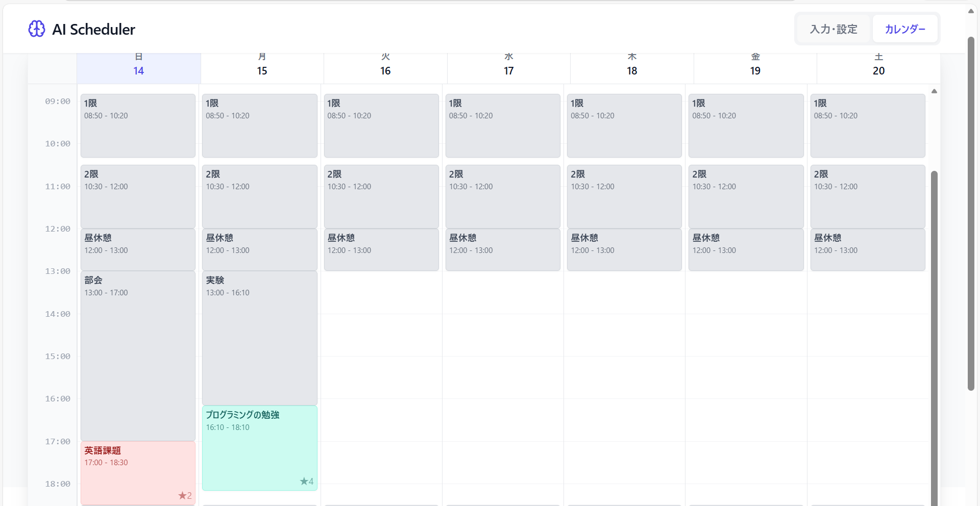Screen dimensions: 980x506
Task: Click the AI Scheduler brain logo icon
Action: (36, 29)
